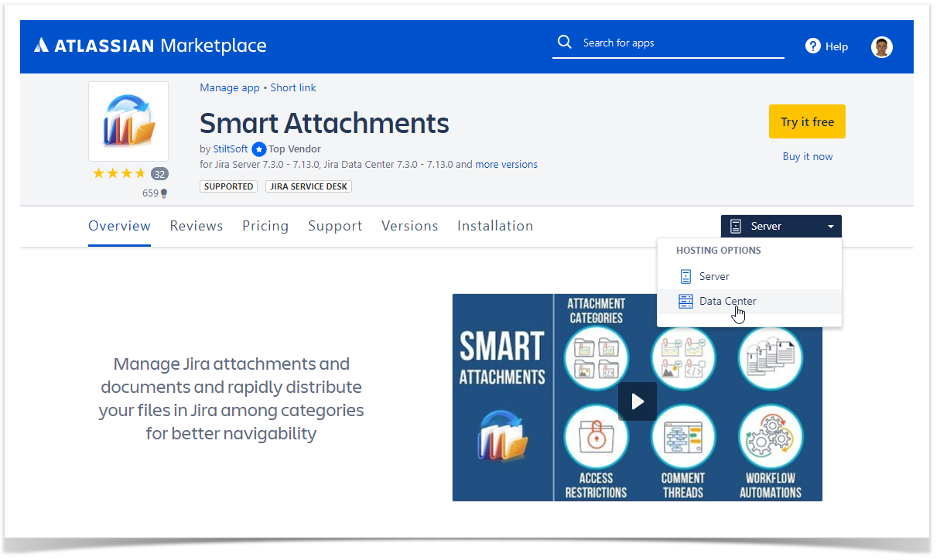Click the Manage app link
Screen dimensions: 940x560
tap(230, 87)
